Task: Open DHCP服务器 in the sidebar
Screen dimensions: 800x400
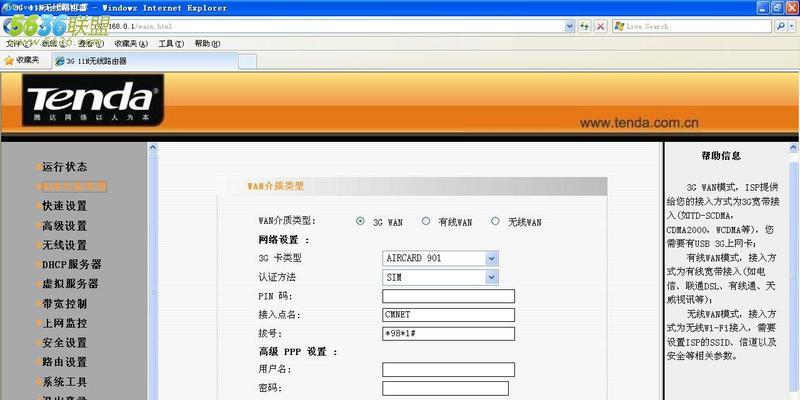Action: 71,264
